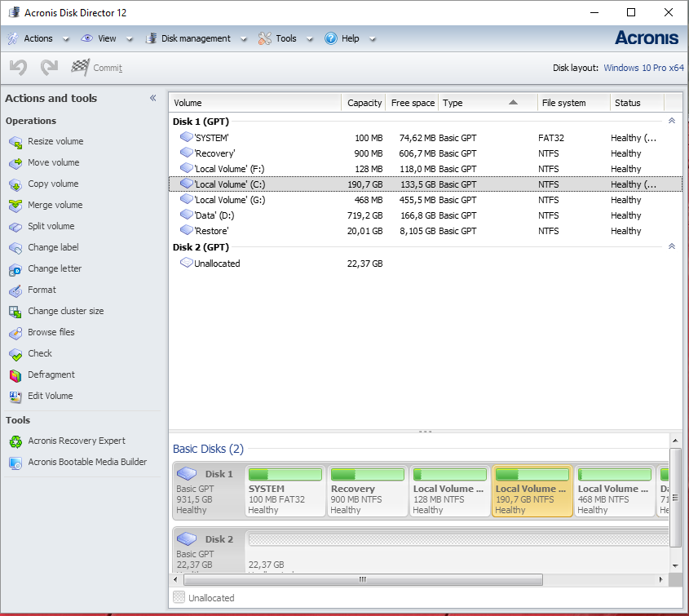Viewport: 689px width, 616px height.
Task: Open the View menu
Action: [x=107, y=38]
